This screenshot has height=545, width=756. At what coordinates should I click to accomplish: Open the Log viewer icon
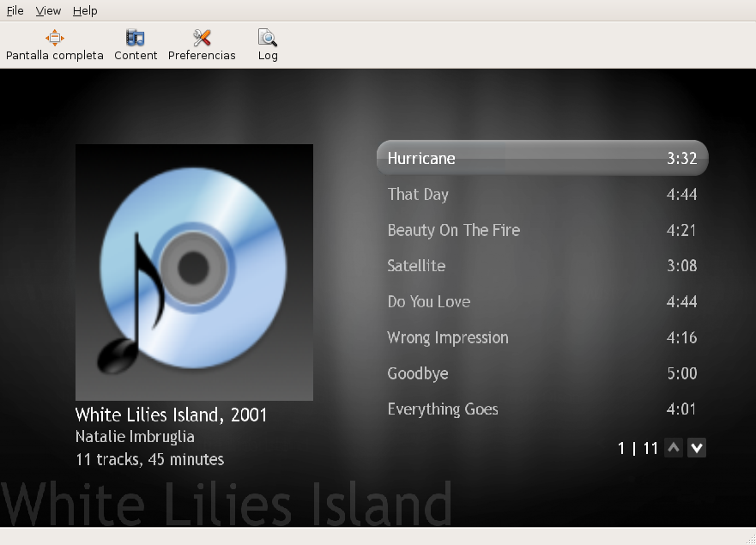(x=268, y=38)
